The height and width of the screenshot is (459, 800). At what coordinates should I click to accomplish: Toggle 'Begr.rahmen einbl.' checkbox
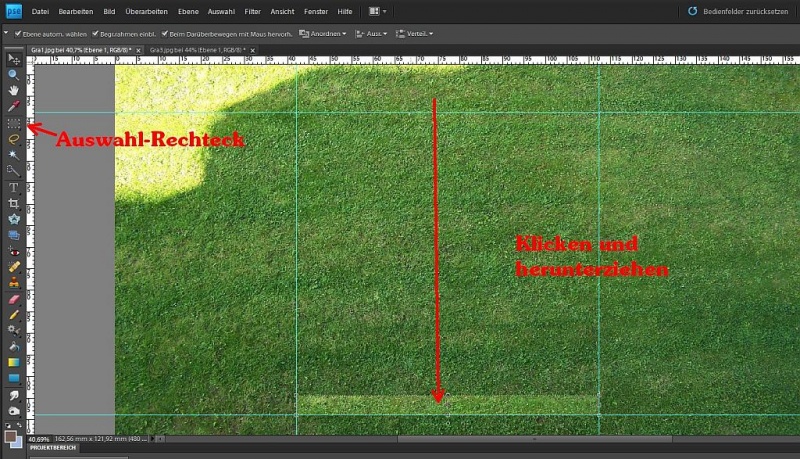(95, 34)
